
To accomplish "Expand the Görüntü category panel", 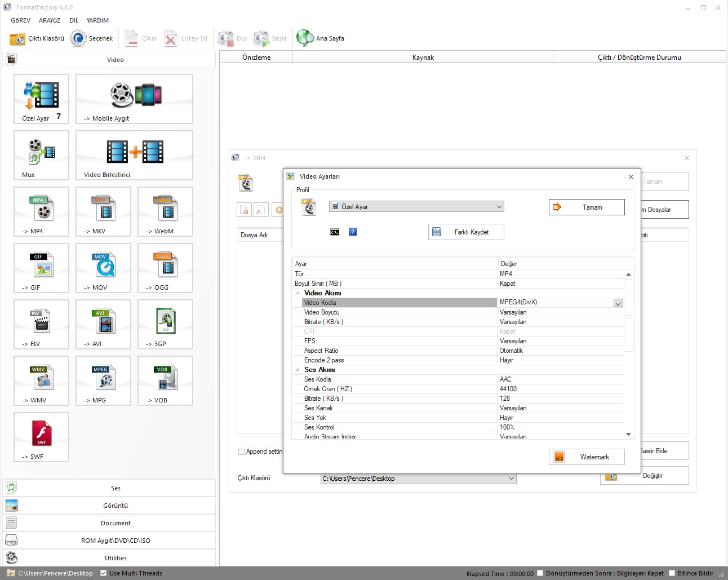I will pyautogui.click(x=109, y=506).
